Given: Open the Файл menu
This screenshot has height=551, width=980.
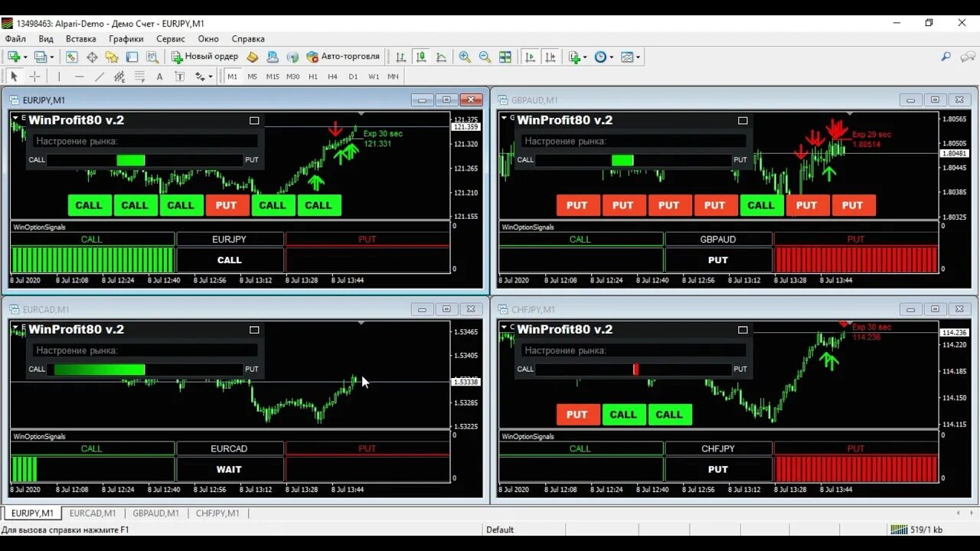Looking at the screenshot, I should click(x=15, y=39).
